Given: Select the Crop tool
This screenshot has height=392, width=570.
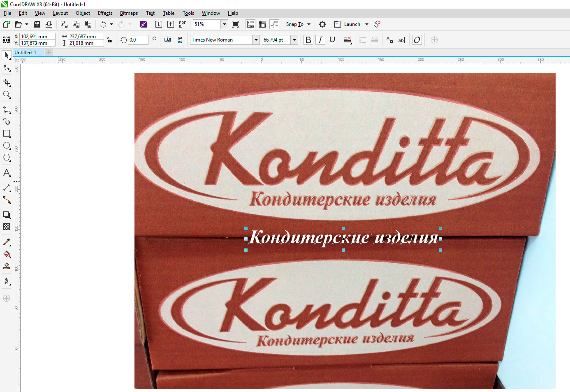Looking at the screenshot, I should [x=7, y=83].
